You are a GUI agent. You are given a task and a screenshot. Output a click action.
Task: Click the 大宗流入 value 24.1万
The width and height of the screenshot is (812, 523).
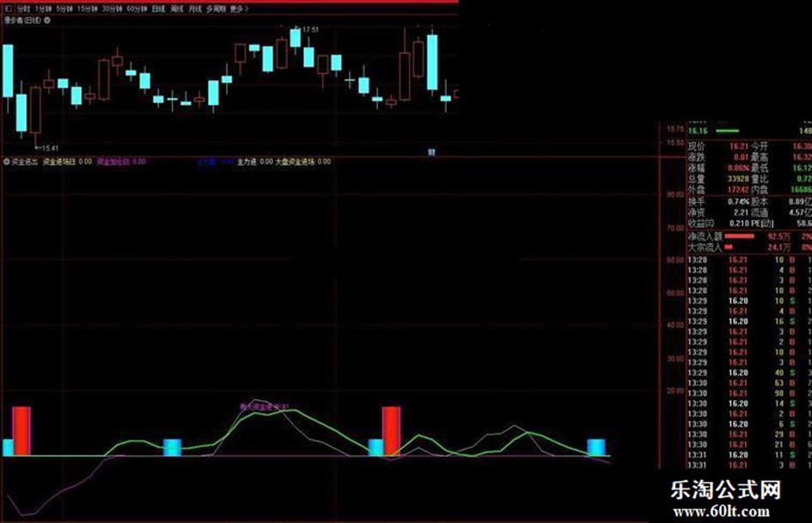[x=778, y=247]
